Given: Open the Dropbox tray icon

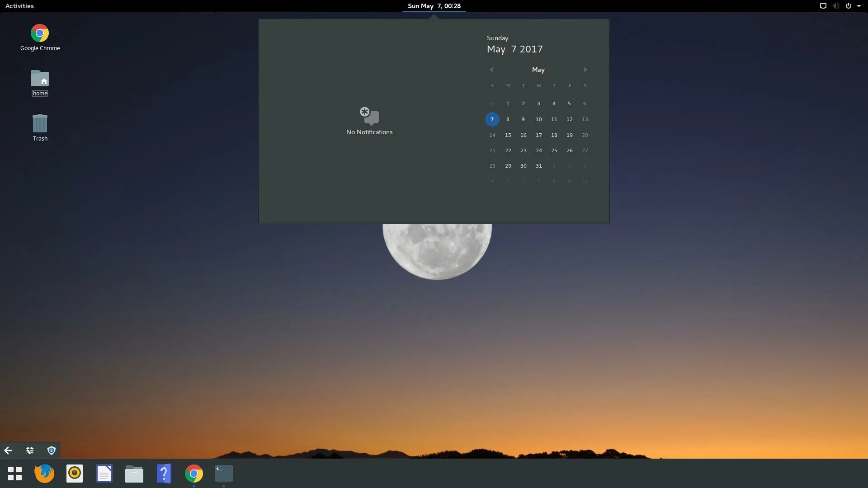Looking at the screenshot, I should click(x=30, y=450).
